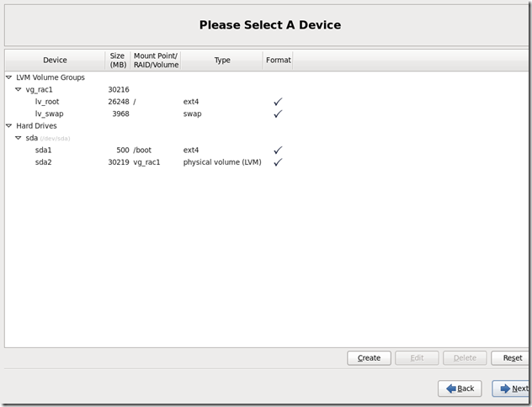Click the / mount point of lv_root
The height and width of the screenshot is (407, 532).
(x=135, y=102)
